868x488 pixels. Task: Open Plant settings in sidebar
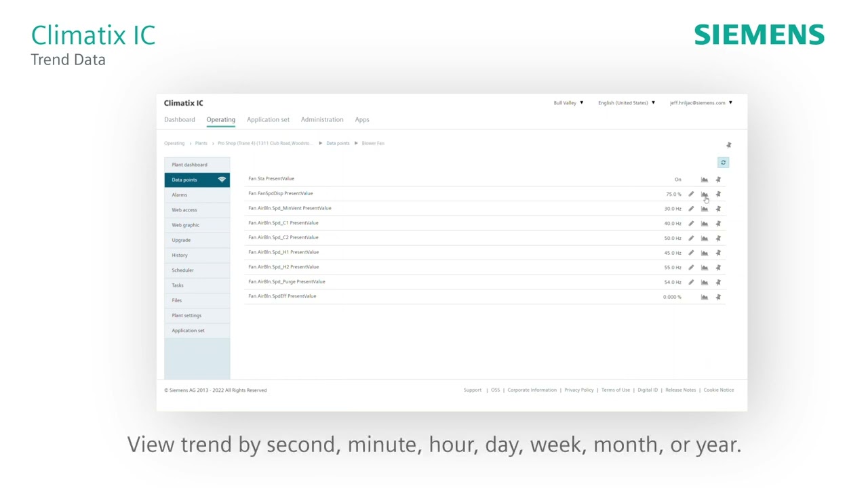click(x=197, y=316)
